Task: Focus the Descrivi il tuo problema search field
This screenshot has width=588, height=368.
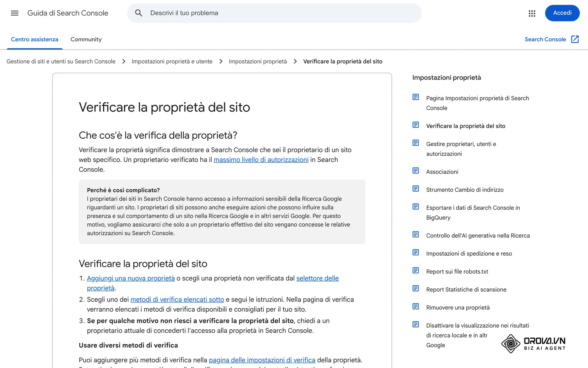Action: [x=274, y=13]
